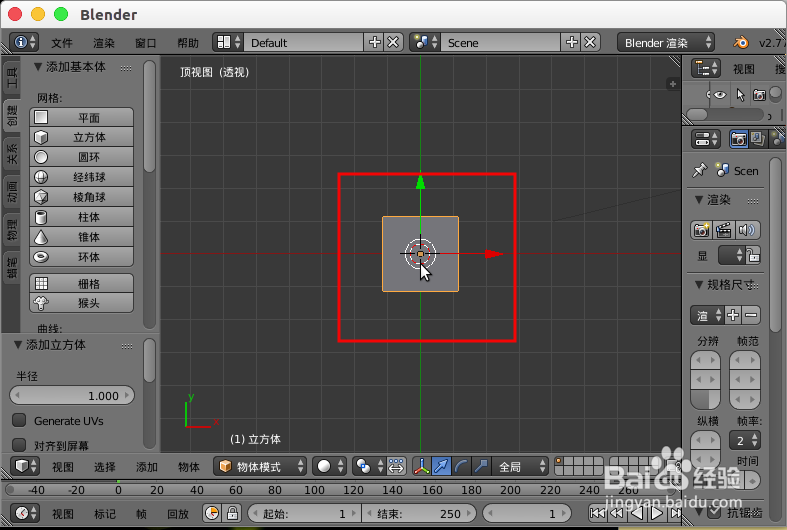
Task: Click the pin icon in Properties panel
Action: [699, 171]
